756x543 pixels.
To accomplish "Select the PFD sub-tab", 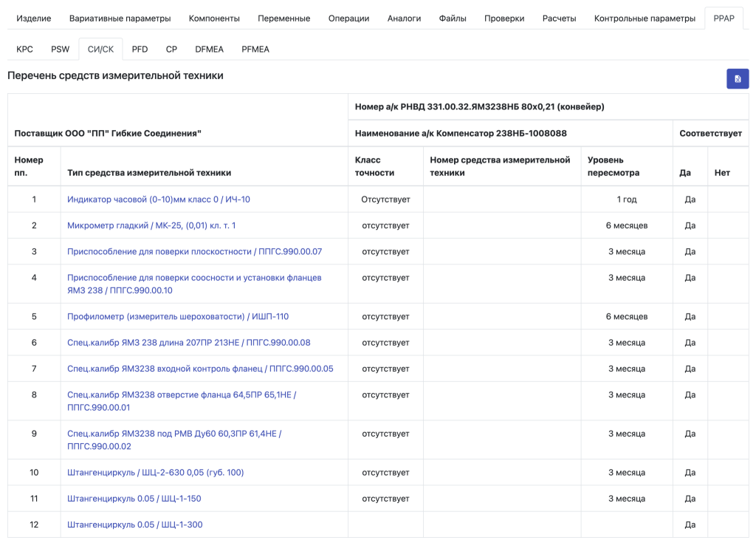I will tap(140, 49).
